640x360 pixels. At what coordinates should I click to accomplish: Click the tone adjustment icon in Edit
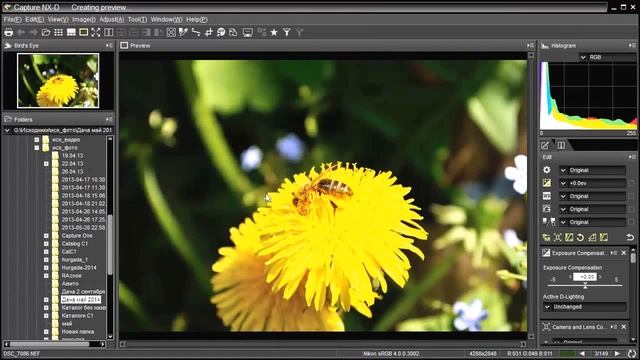pyautogui.click(x=547, y=209)
